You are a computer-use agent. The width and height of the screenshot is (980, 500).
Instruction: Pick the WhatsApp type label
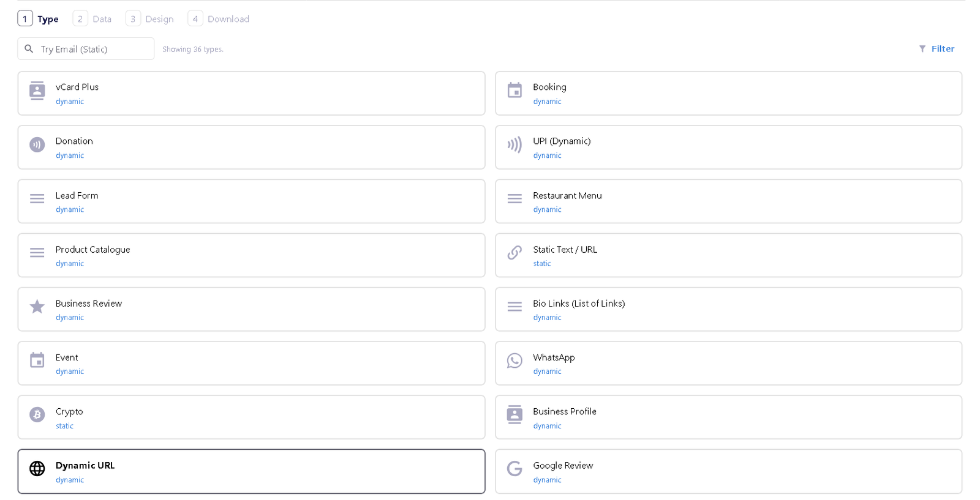[554, 357]
